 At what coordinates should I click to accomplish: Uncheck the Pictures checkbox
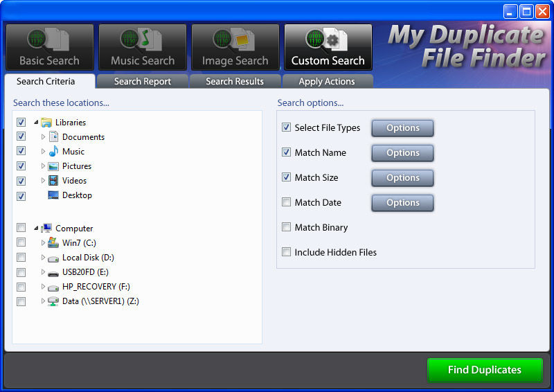(21, 166)
